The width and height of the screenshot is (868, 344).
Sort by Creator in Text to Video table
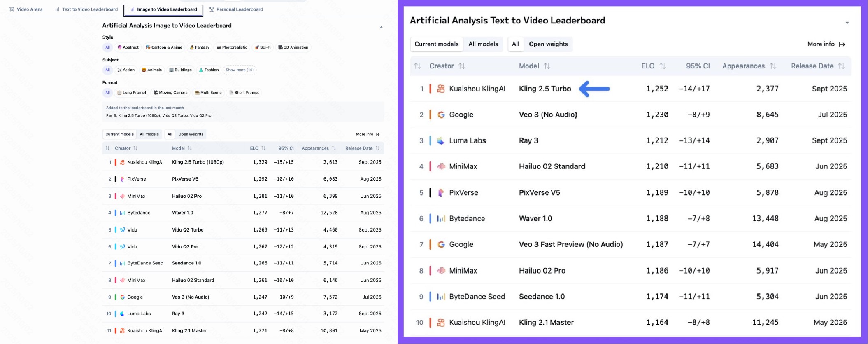coord(447,66)
